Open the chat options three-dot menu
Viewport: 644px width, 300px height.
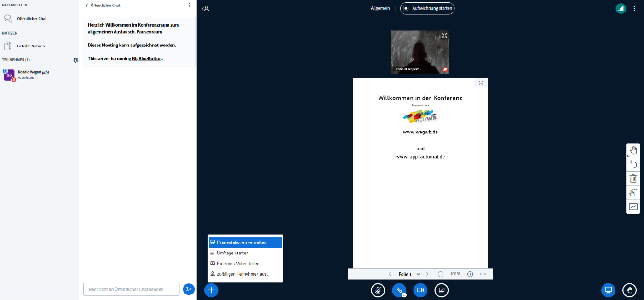point(190,6)
